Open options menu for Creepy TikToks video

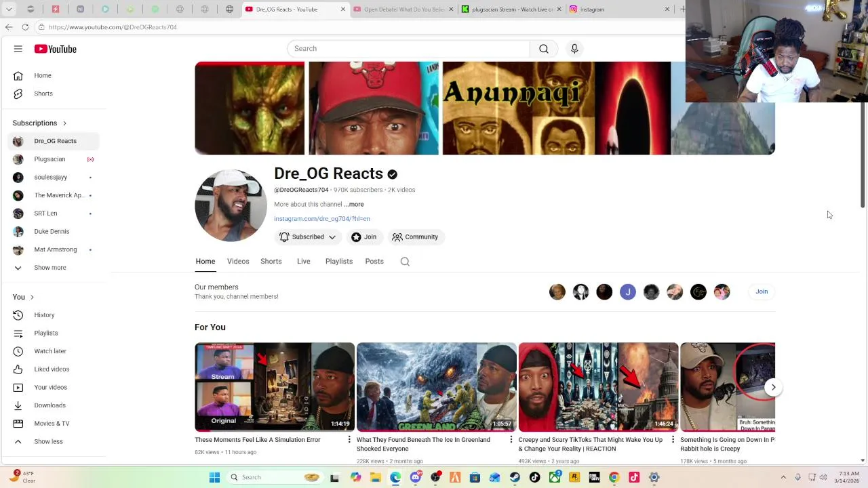pos(673,441)
